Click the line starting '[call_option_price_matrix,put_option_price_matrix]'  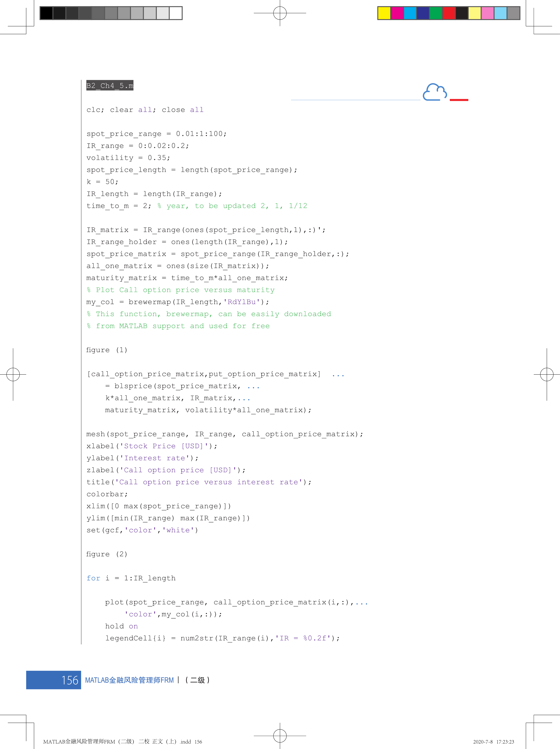(x=216, y=374)
